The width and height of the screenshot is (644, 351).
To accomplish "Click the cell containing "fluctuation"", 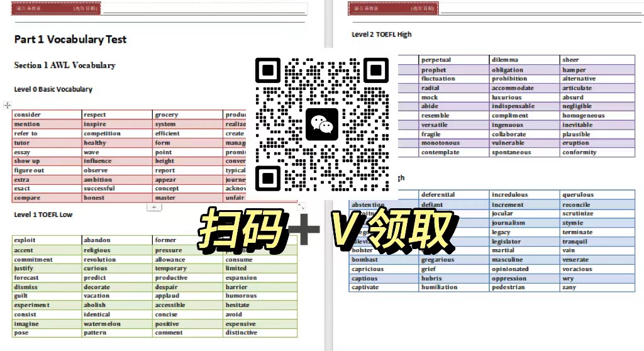I will click(x=454, y=79).
